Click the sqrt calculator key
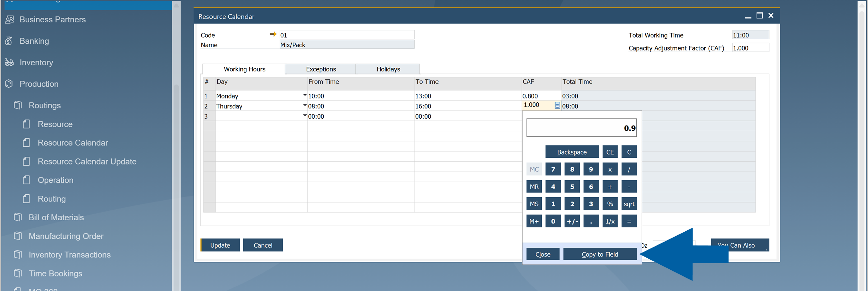868x291 pixels. point(629,204)
